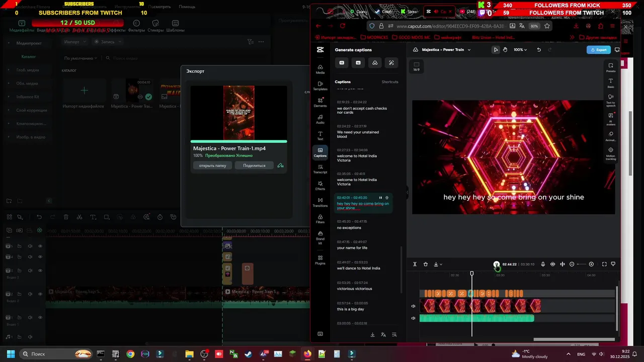The image size is (644, 362).
Task: Open the Plugins panel in CapCut sidebar
Action: pyautogui.click(x=320, y=260)
